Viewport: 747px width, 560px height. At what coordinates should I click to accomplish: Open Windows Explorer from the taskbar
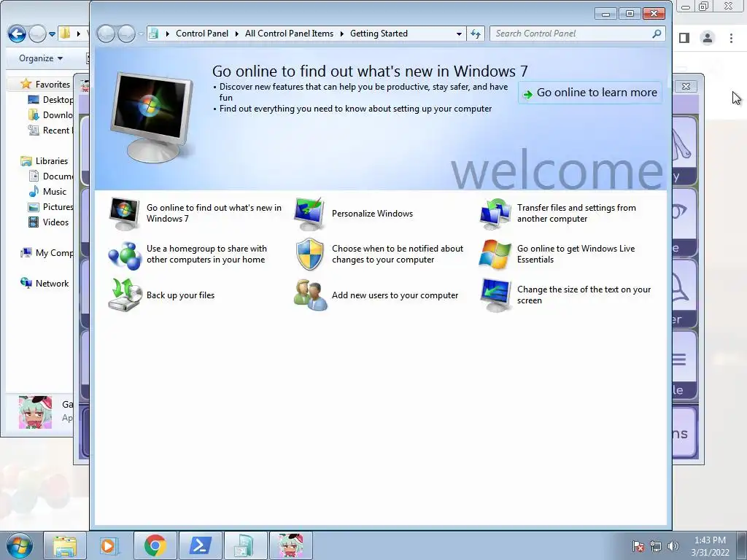pos(65,545)
